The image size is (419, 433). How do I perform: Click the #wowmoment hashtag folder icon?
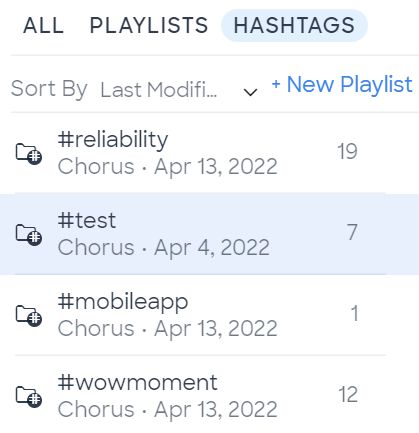pos(29,397)
